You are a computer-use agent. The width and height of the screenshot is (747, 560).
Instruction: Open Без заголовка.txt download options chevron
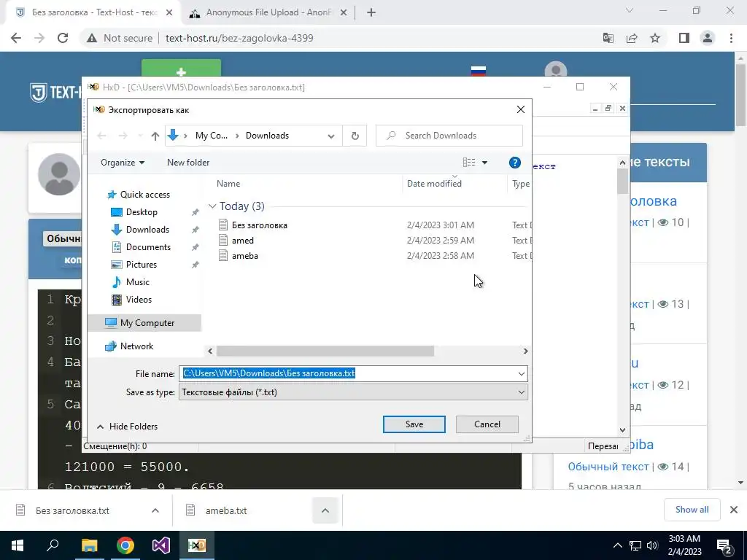tap(155, 510)
